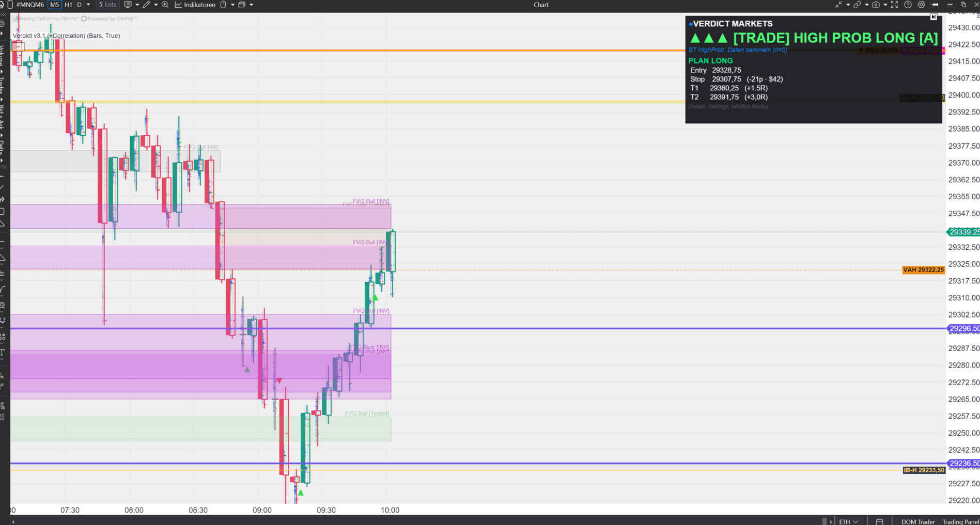Image resolution: width=980 pixels, height=525 pixels.
Task: Expand dropdown next to collapse arrows icon
Action: click(x=848, y=5)
